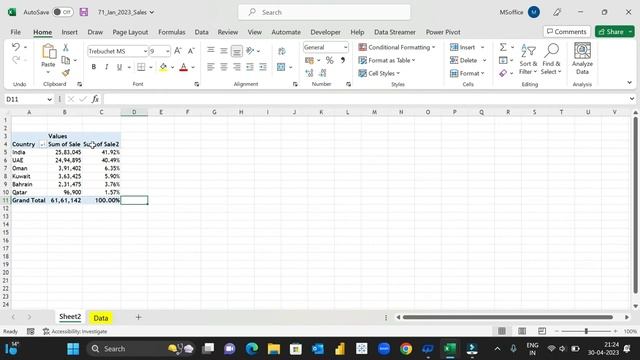Click the Cut scissors icon
640x360 pixels.
(x=65, y=48)
